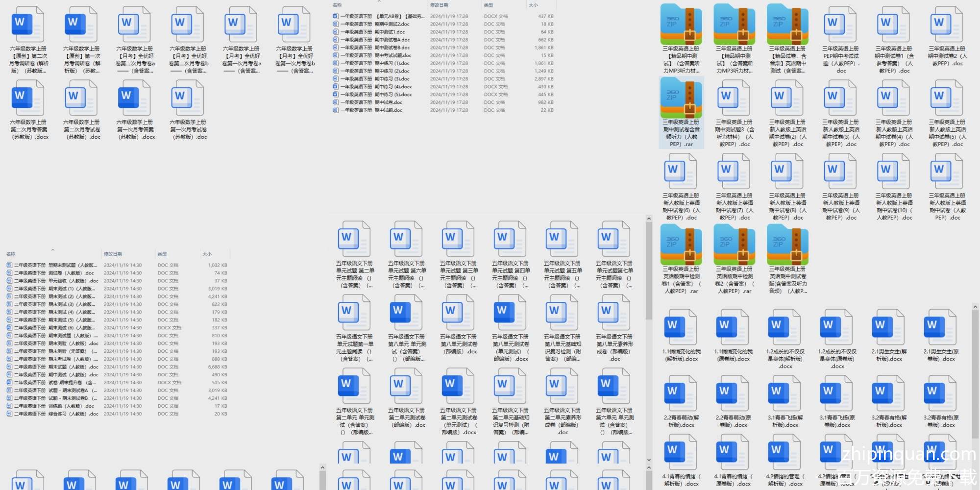
Task: Select 三年级英语上册 期中测试卷2 (人教PEP).doc file
Action: pyautogui.click(x=947, y=24)
